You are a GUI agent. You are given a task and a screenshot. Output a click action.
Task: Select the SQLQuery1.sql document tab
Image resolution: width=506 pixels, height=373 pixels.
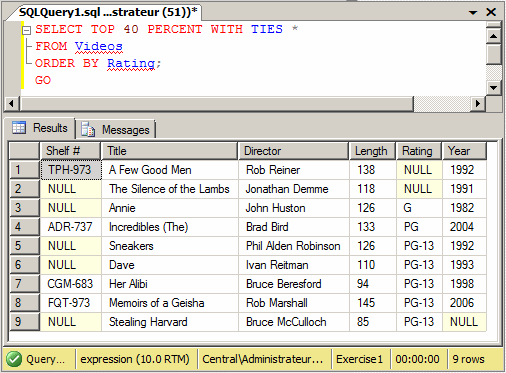[x=108, y=12]
